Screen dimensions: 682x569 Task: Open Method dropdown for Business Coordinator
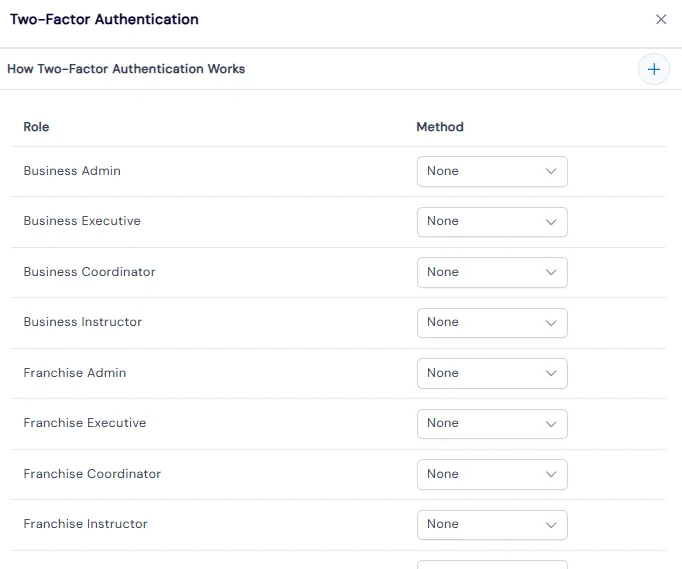(492, 272)
